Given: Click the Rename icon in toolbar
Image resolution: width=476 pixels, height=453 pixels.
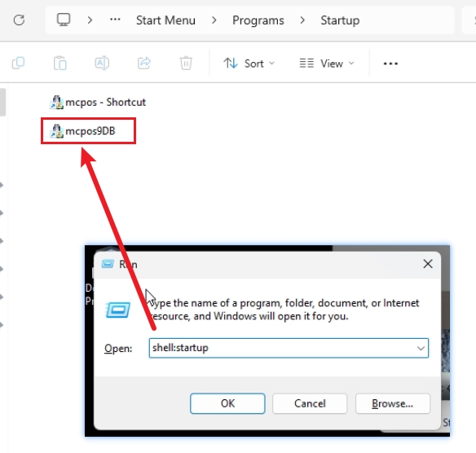Looking at the screenshot, I should 102,63.
